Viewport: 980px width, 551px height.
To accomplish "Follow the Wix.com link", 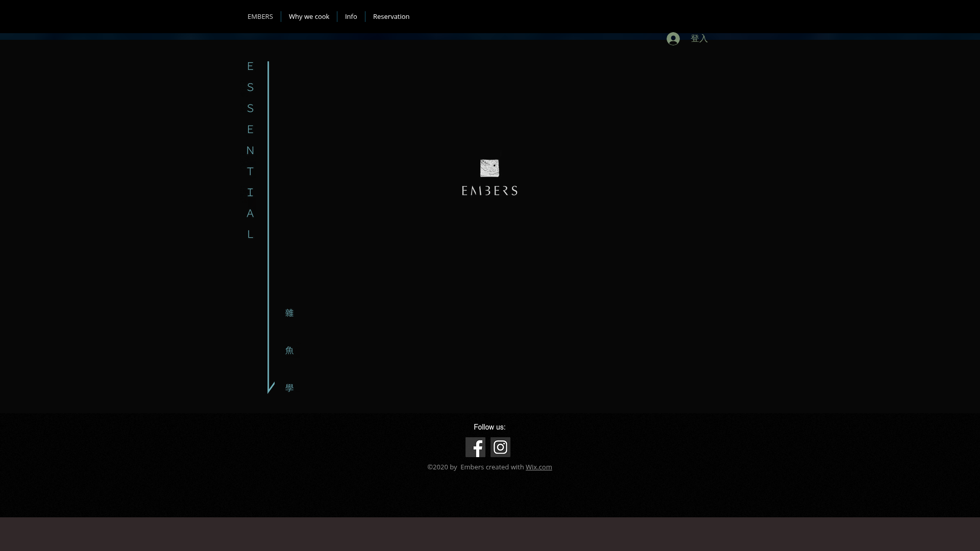I will pos(538,467).
